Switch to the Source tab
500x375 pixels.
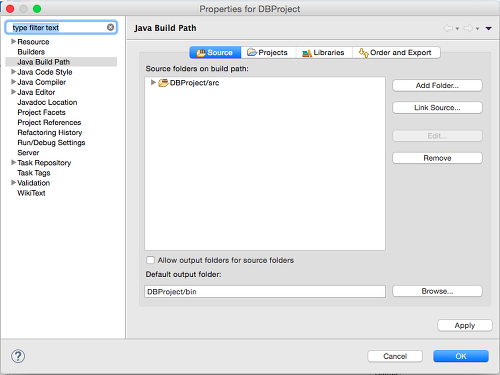point(215,52)
